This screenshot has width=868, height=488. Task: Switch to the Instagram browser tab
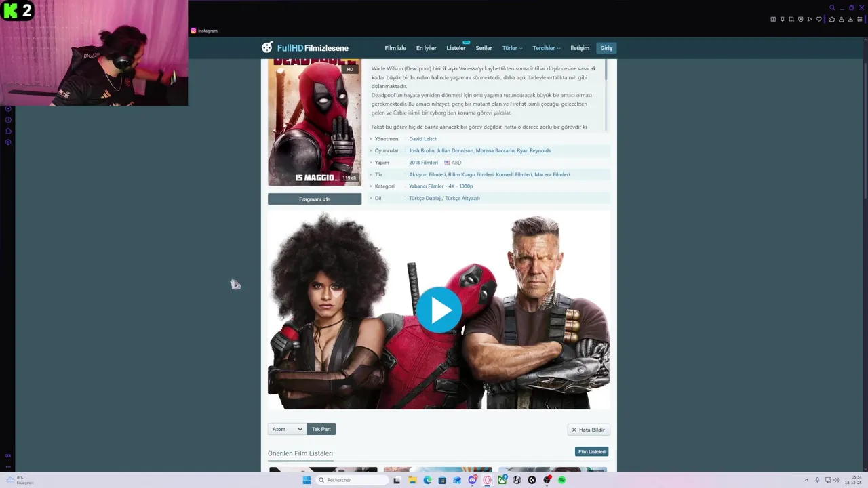point(204,30)
